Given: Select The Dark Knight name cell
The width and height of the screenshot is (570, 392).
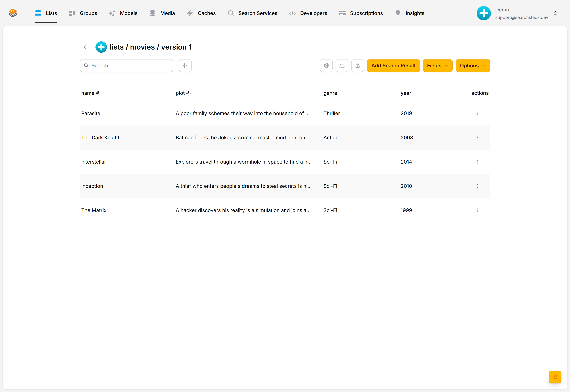Looking at the screenshot, I should (100, 138).
